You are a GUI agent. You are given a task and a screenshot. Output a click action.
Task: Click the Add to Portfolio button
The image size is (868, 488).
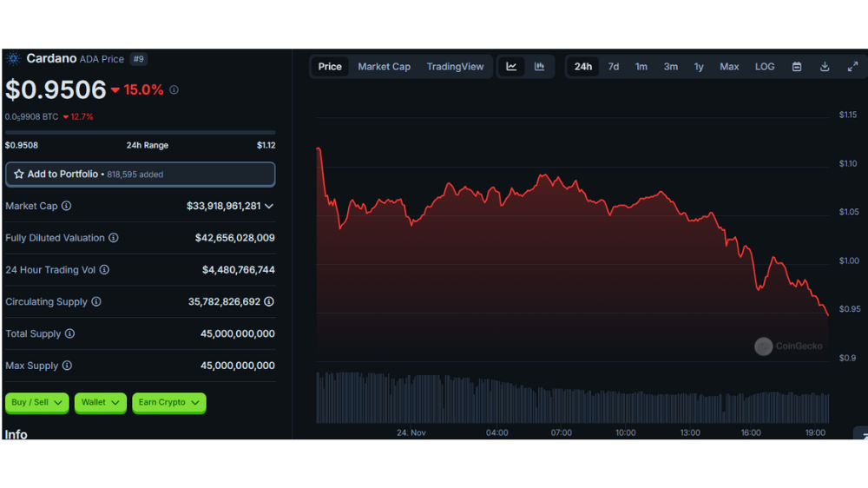(x=140, y=174)
